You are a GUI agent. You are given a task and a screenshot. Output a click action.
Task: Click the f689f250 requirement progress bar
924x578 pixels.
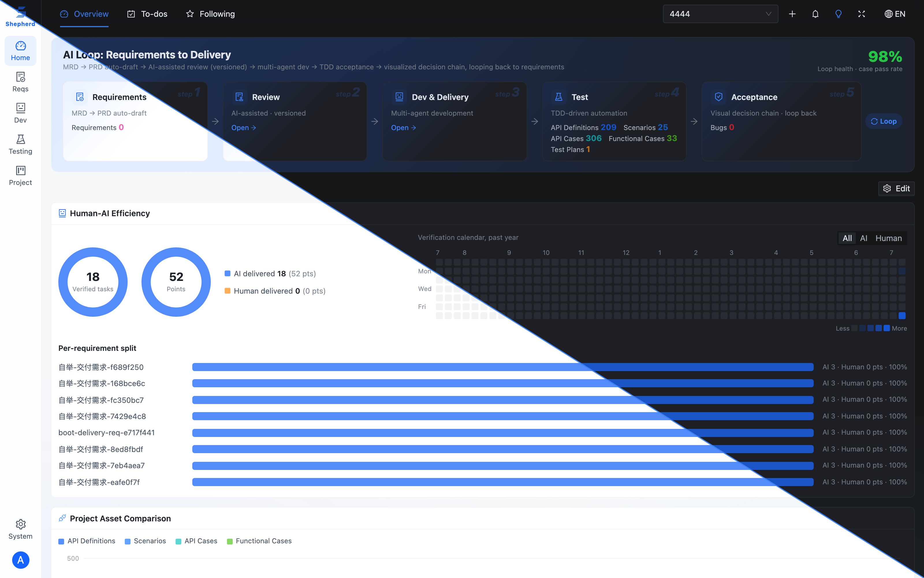(x=502, y=367)
